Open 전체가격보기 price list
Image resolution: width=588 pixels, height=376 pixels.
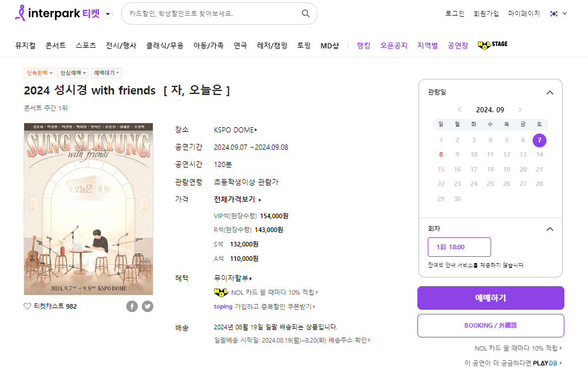(238, 199)
